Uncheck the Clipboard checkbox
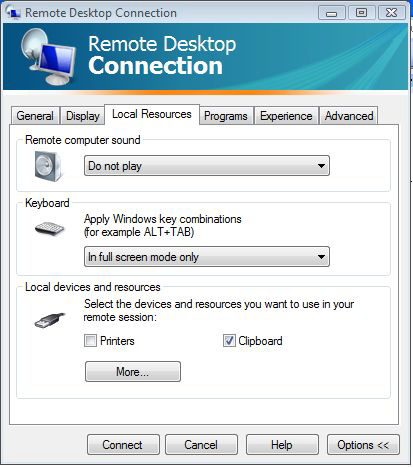The width and height of the screenshot is (413, 468). pyautogui.click(x=229, y=341)
